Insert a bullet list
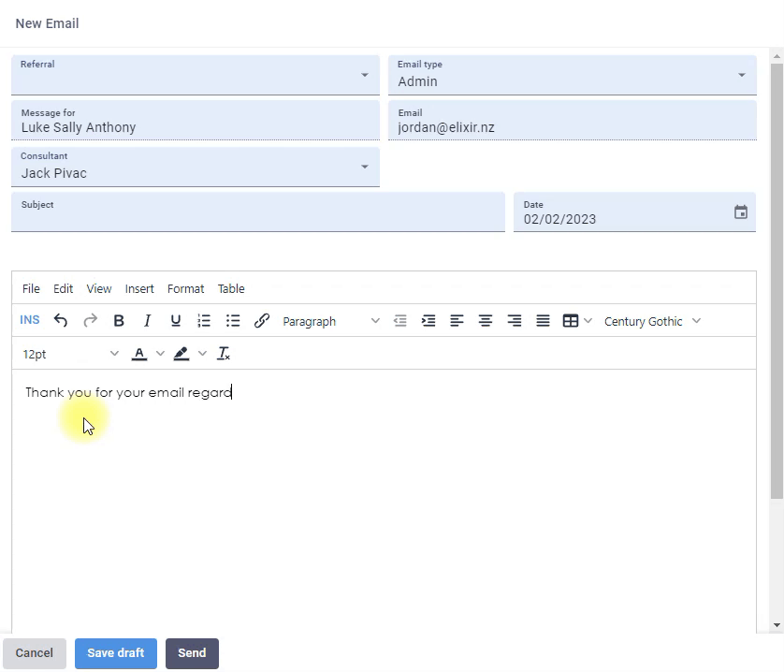 tap(233, 321)
